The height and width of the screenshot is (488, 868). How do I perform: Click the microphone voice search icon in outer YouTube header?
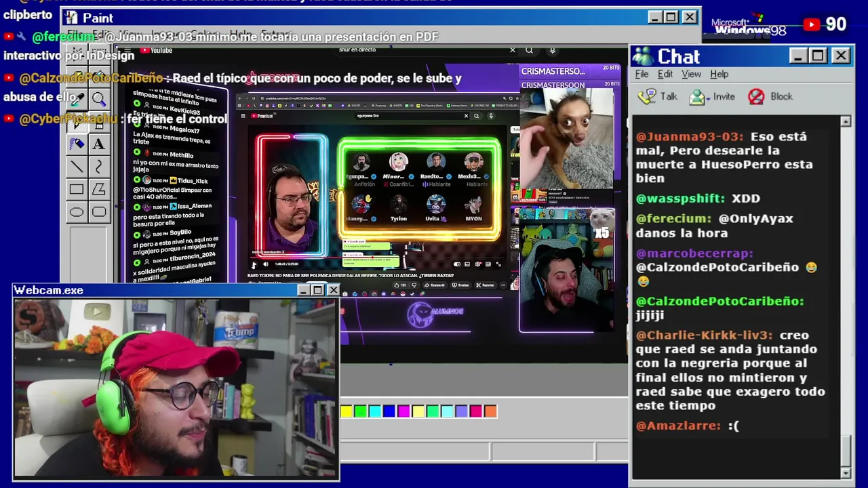552,50
